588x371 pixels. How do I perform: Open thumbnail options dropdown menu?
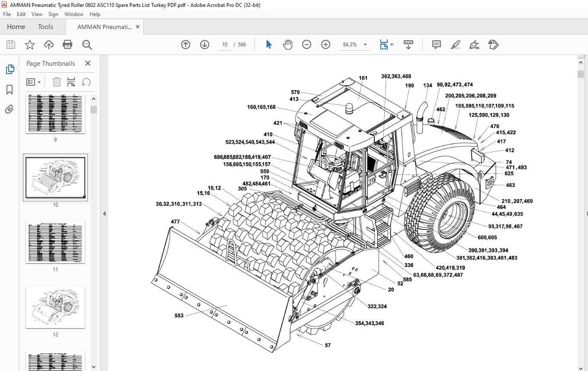[34, 82]
